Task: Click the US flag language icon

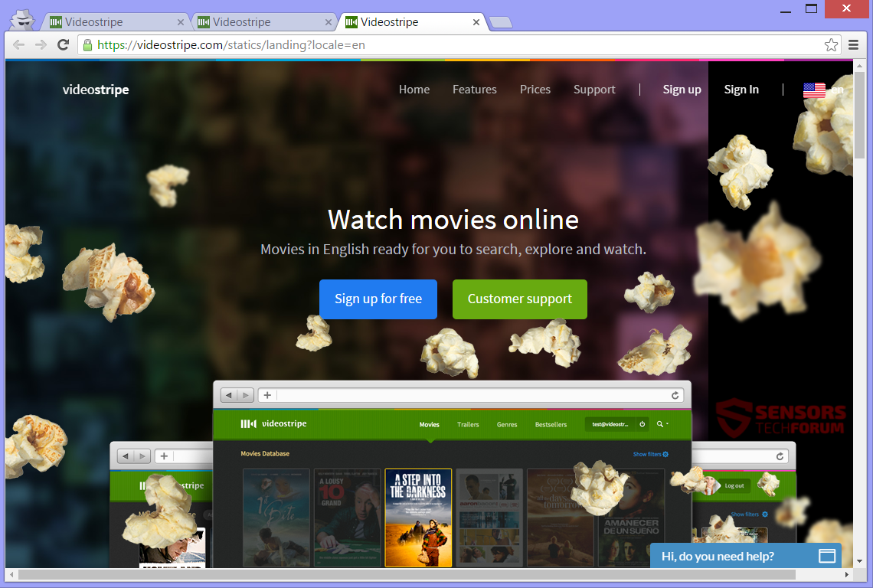Action: pyautogui.click(x=814, y=90)
